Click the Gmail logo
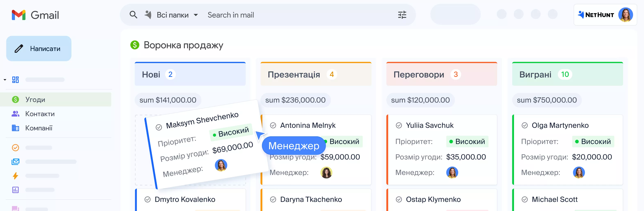644x211 pixels. coord(35,15)
